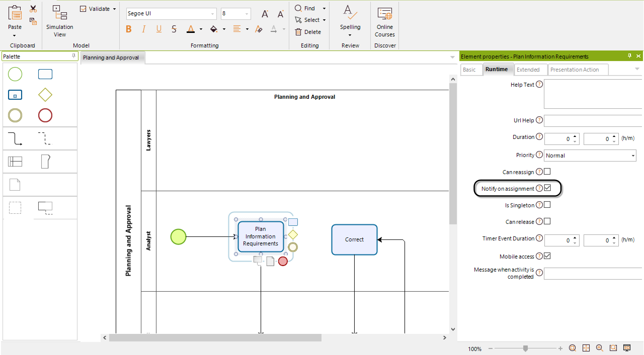
Task: Click the Find button
Action: (305, 8)
